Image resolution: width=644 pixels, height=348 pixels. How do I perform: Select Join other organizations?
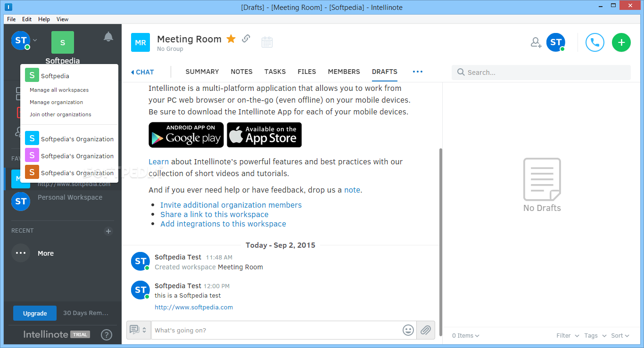click(x=60, y=114)
